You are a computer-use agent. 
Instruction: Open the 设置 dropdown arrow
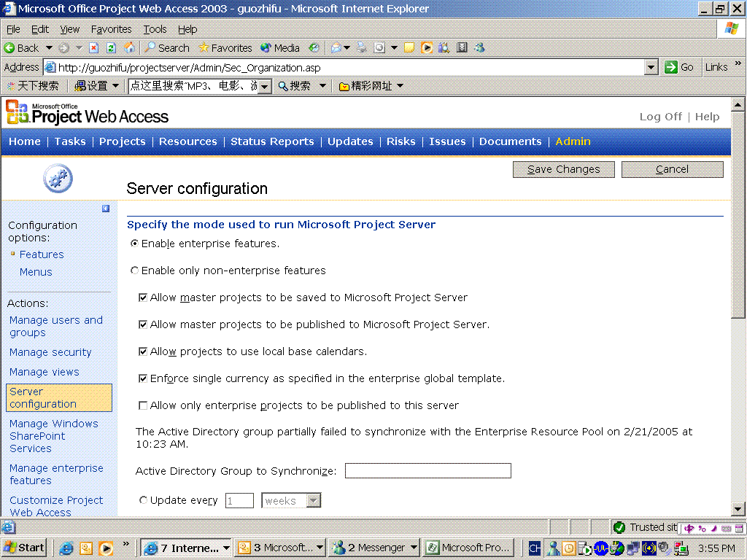(x=115, y=86)
